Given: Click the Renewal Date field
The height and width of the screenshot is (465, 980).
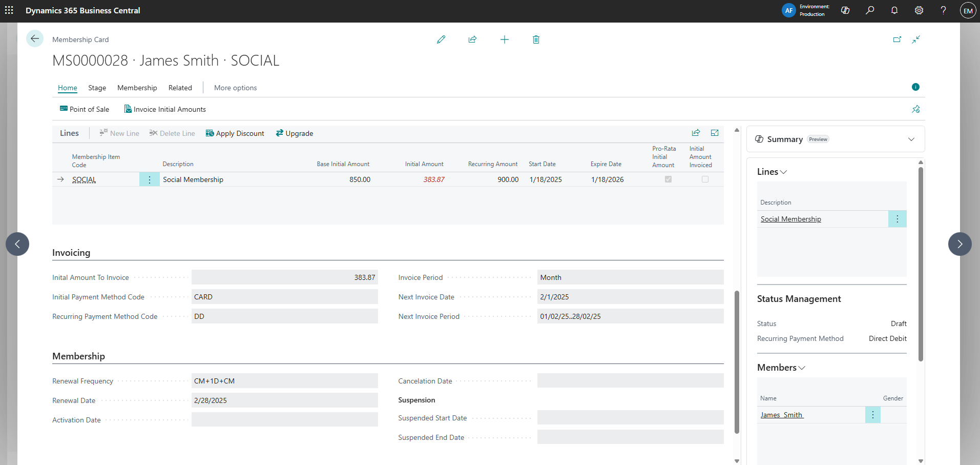Looking at the screenshot, I should click(285, 400).
